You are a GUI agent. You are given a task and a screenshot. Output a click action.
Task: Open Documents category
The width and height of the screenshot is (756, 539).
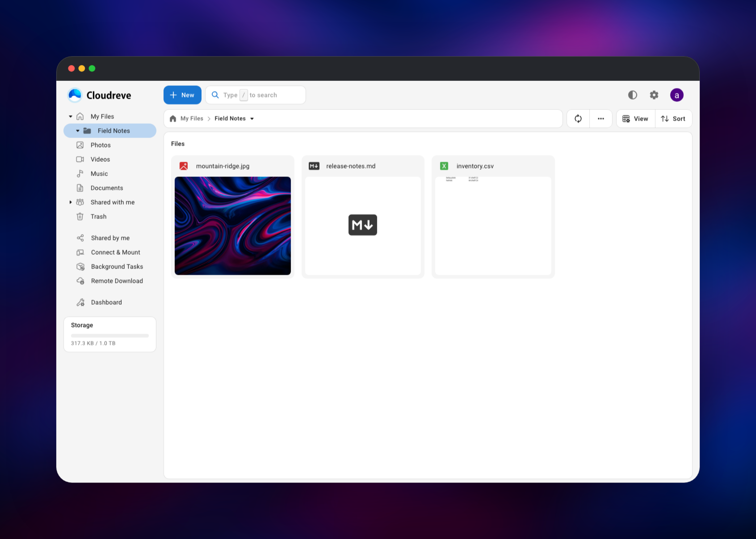pos(110,188)
